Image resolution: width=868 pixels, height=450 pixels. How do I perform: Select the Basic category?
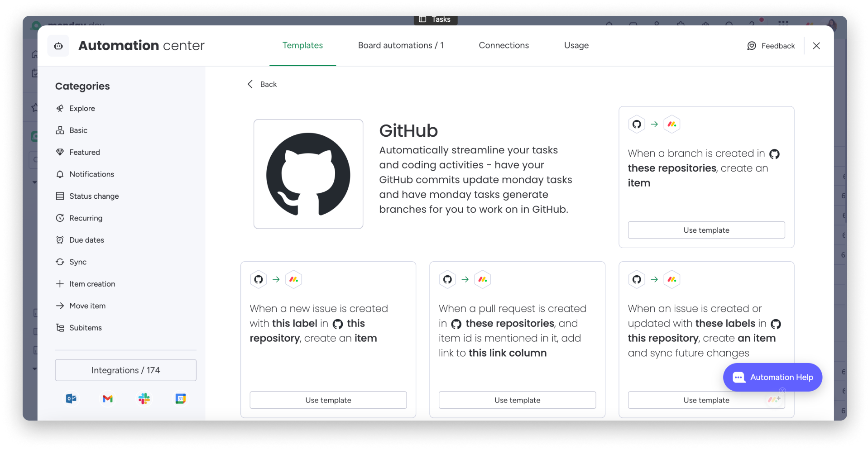(x=72, y=130)
